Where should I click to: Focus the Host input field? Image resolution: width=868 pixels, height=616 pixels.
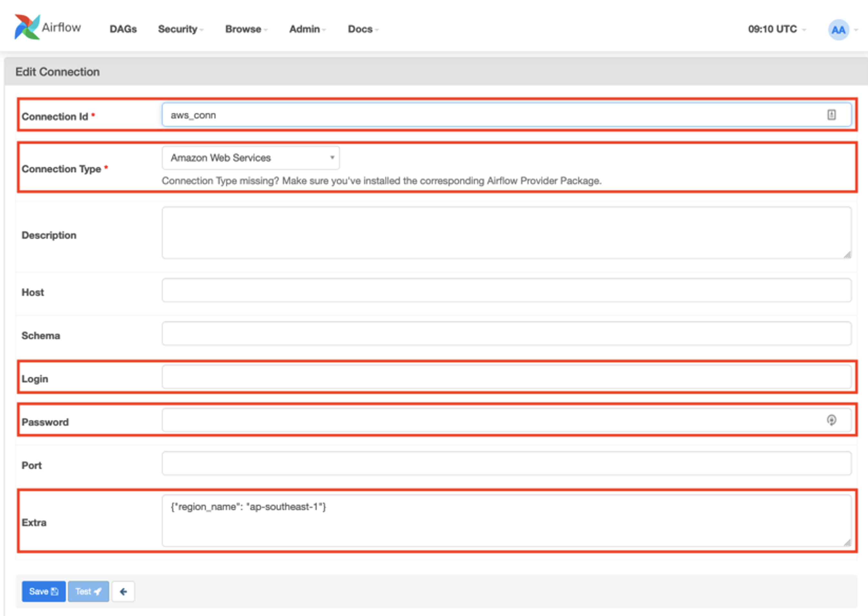tap(506, 291)
